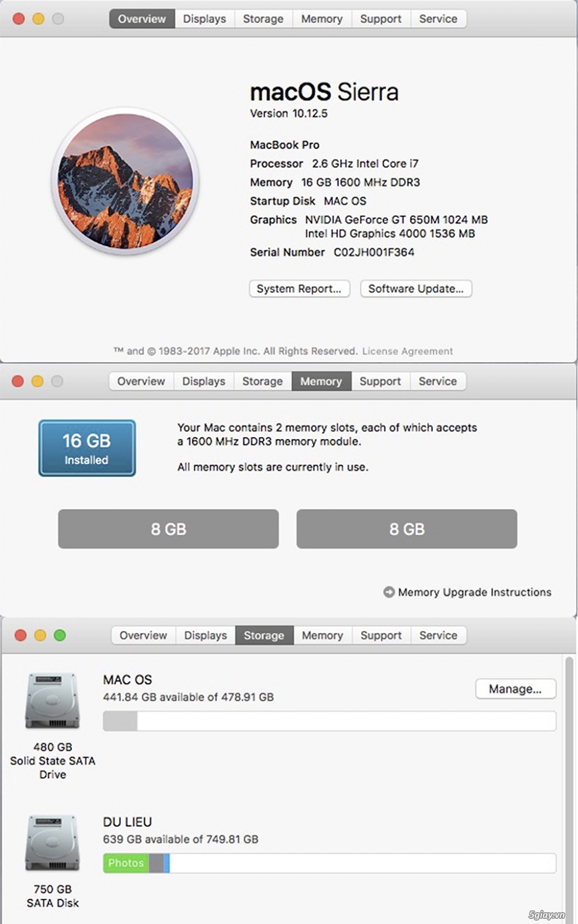Select the active Memory tab in Memory window

click(x=321, y=381)
